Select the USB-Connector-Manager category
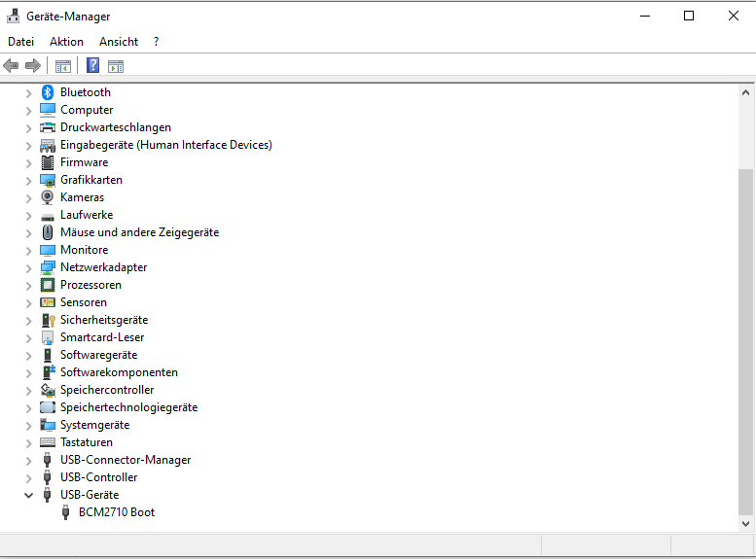Image resolution: width=756 pixels, height=559 pixels. 126,460
